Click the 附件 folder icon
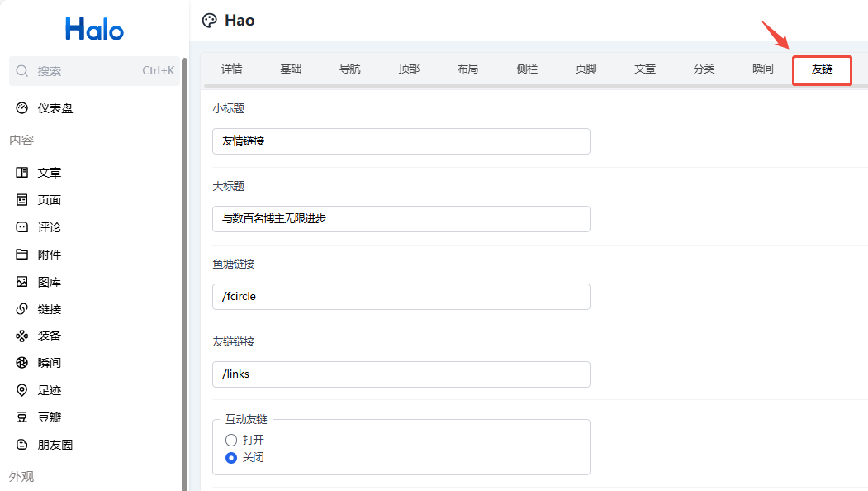868x491 pixels. coord(22,255)
